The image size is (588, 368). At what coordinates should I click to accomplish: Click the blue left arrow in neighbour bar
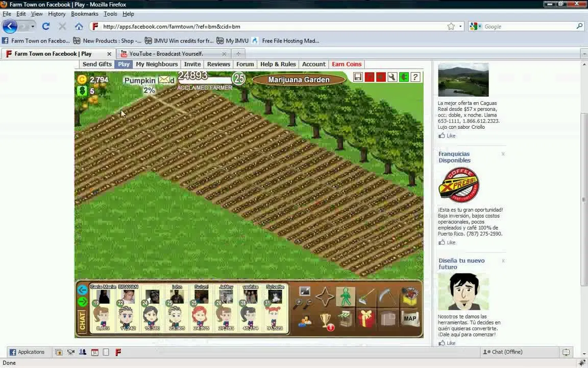coord(82,289)
